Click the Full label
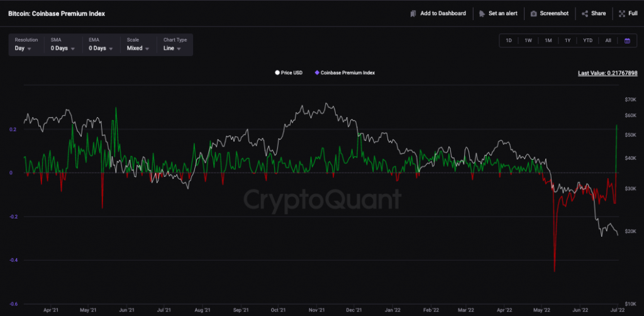The width and height of the screenshot is (644, 316). coord(633,14)
